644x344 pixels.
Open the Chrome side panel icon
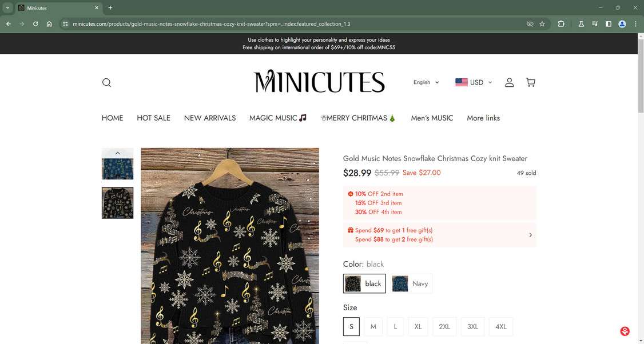[609, 24]
